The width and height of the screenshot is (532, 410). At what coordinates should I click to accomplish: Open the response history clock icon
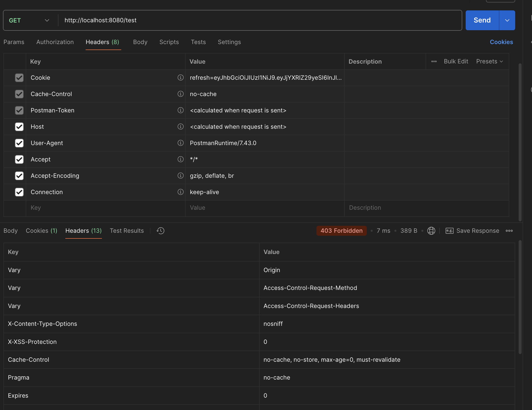(160, 231)
